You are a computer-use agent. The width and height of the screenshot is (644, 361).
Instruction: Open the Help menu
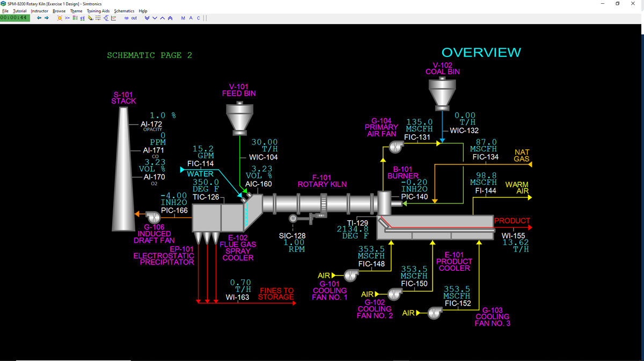[143, 11]
